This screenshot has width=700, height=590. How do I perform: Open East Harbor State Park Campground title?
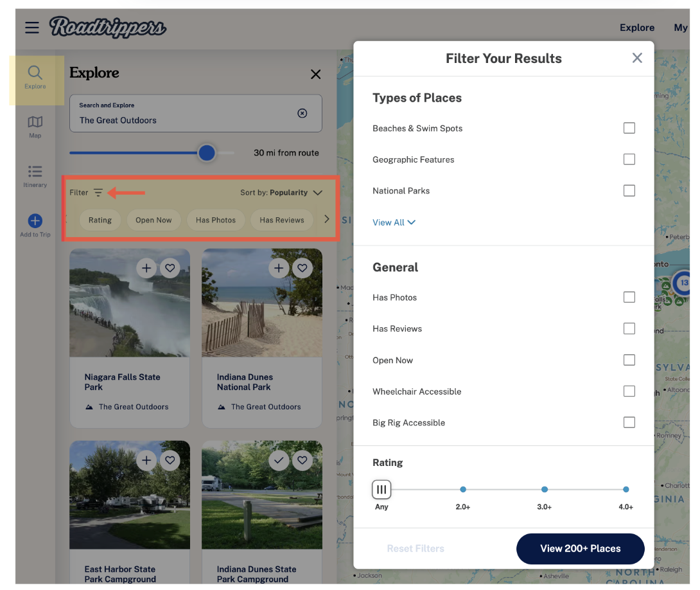click(x=120, y=574)
